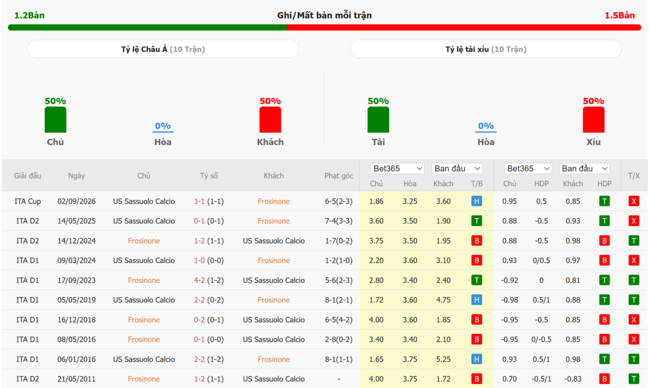Open the Ban đầu dropdown next to T/X column
Viewport: 650px width, 388px height.
pyautogui.click(x=584, y=169)
